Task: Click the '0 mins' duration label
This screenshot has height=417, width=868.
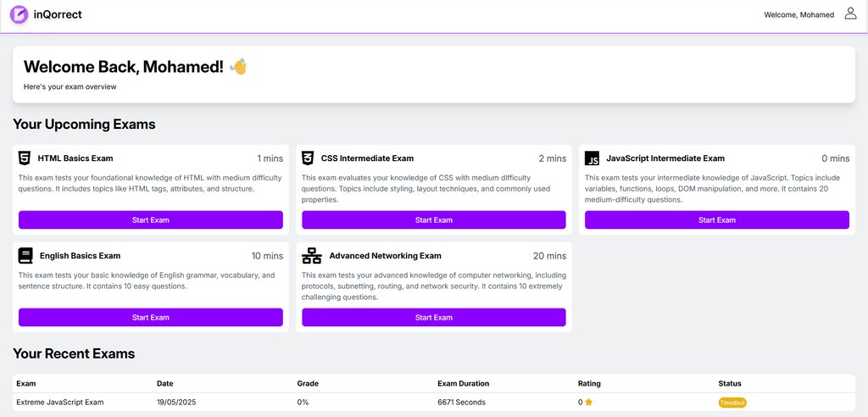Action: click(835, 158)
